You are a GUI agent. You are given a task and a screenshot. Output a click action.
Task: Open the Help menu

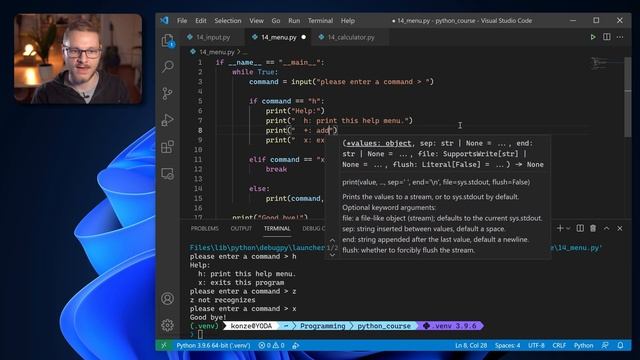click(348, 20)
